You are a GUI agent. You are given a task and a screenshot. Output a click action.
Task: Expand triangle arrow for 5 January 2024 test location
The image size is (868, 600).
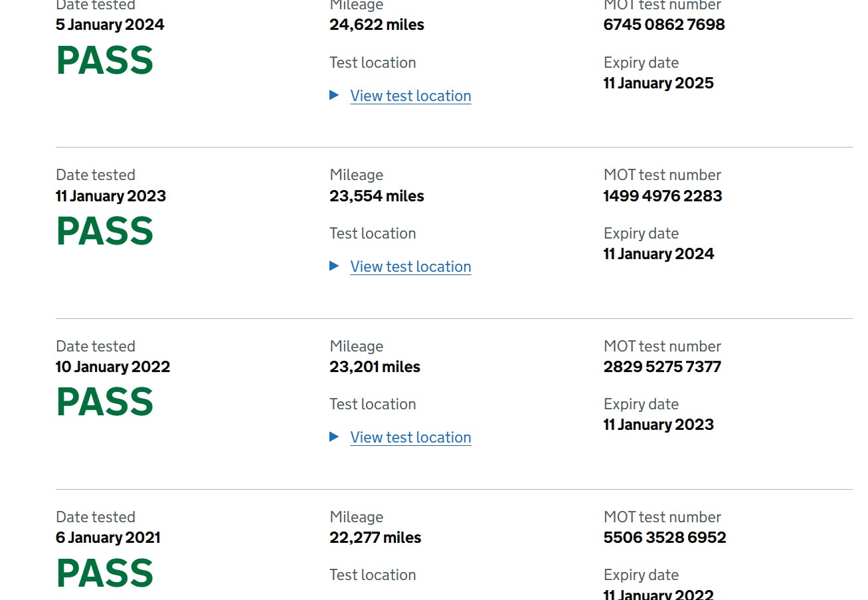point(334,95)
